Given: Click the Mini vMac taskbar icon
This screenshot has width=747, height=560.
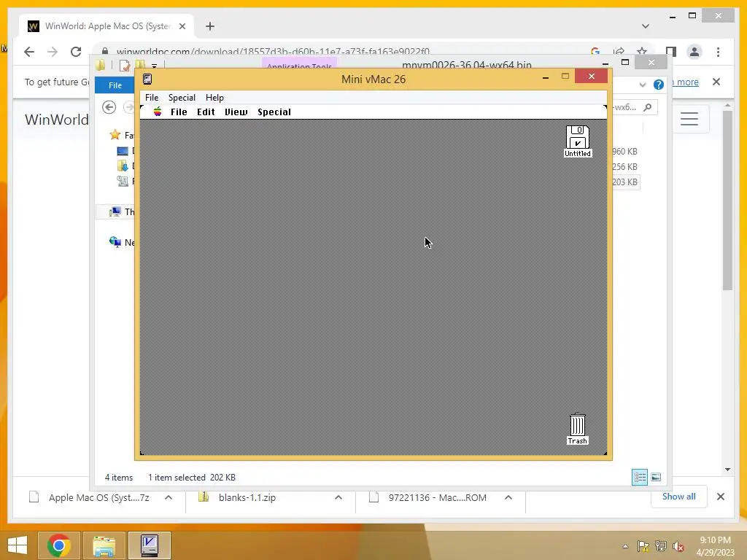Looking at the screenshot, I should tap(150, 545).
